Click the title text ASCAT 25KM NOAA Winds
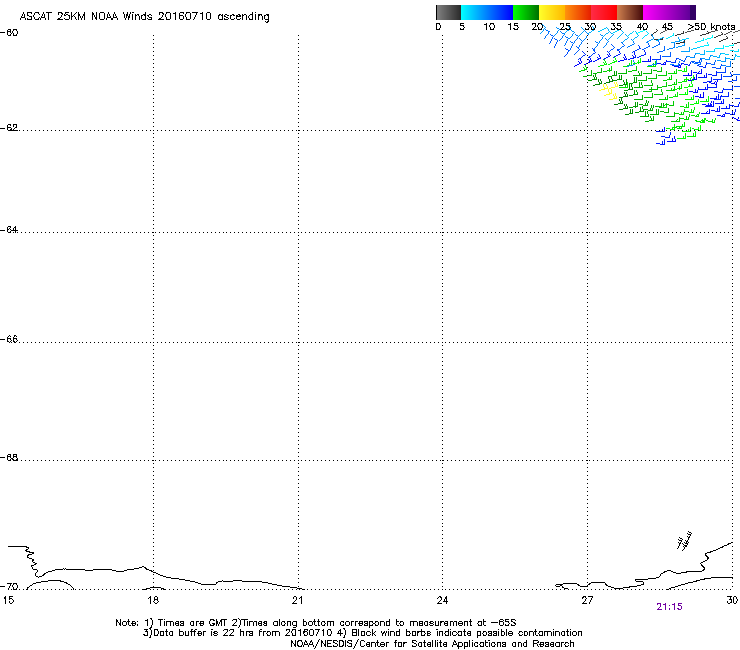Image resolution: width=740 pixels, height=650 pixels. 86,17
